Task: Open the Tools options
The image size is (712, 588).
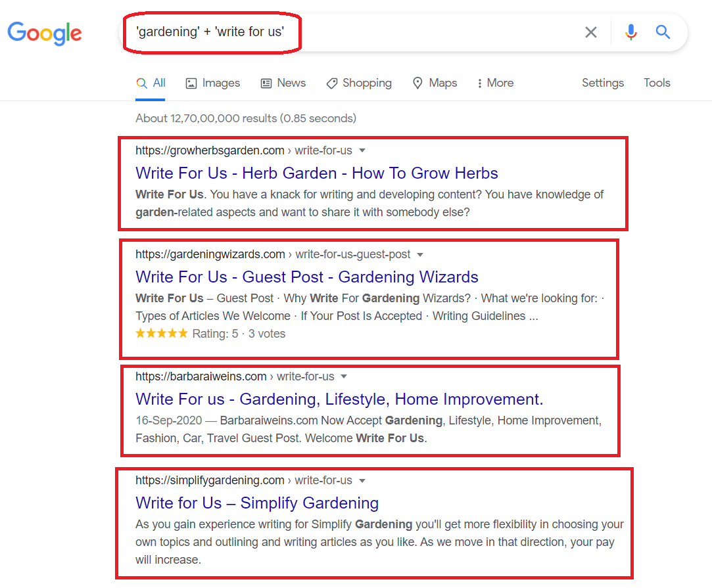Action: [657, 83]
